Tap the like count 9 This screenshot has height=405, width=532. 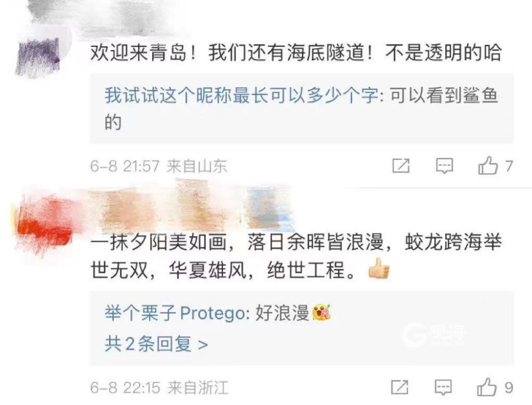point(508,387)
